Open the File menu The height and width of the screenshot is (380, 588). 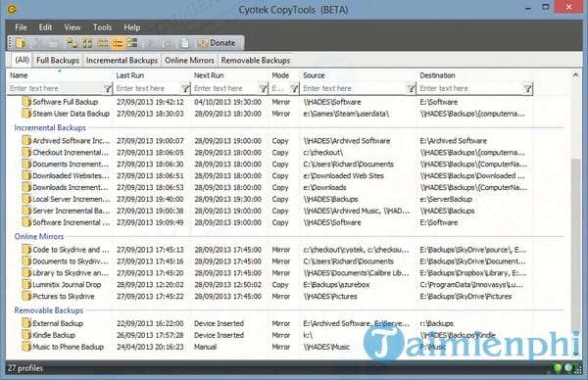21,27
